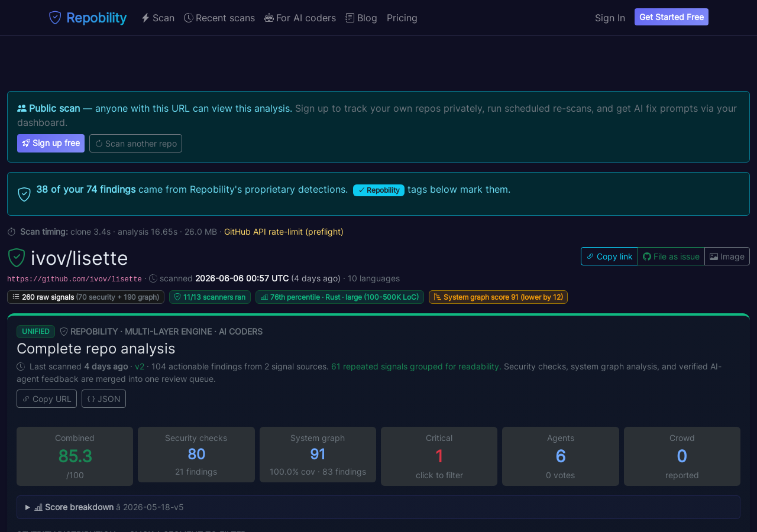The height and width of the screenshot is (532, 757).
Task: Click the Repobility tag badge
Action: (378, 190)
